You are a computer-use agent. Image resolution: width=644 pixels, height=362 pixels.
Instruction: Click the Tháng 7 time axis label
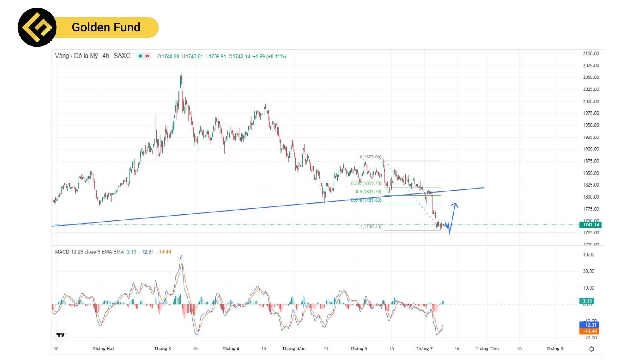[x=424, y=349]
